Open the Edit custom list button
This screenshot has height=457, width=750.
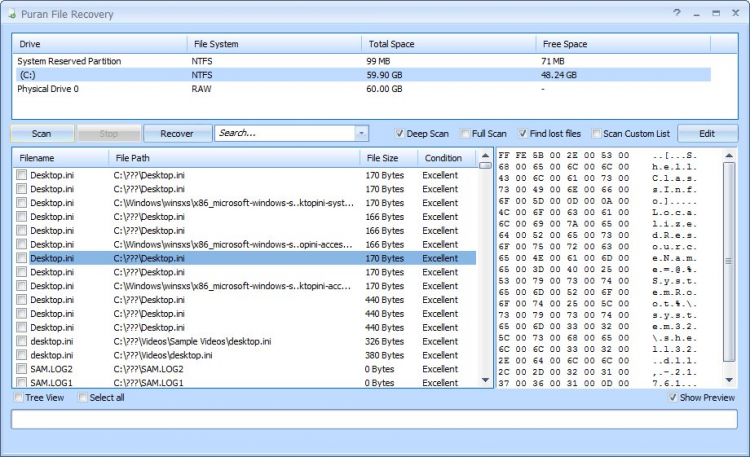706,133
